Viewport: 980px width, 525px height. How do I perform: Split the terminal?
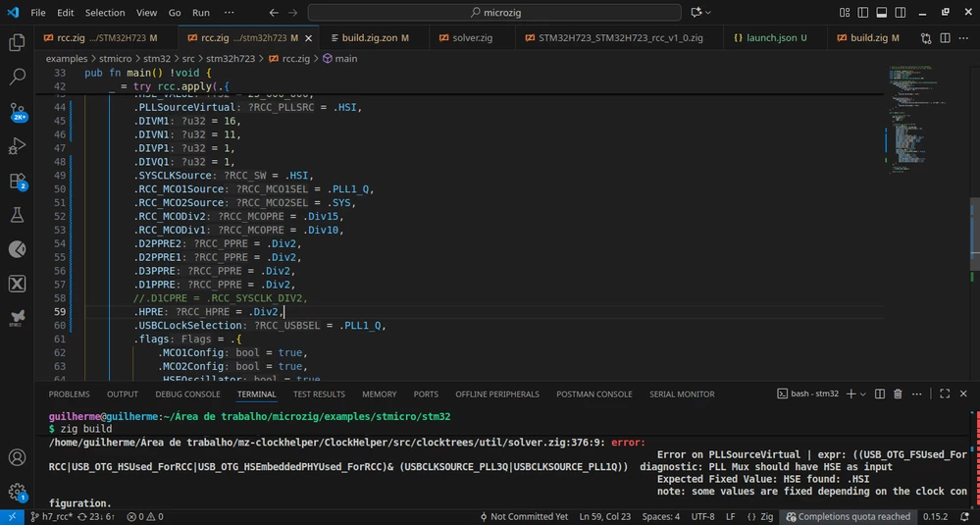point(879,394)
